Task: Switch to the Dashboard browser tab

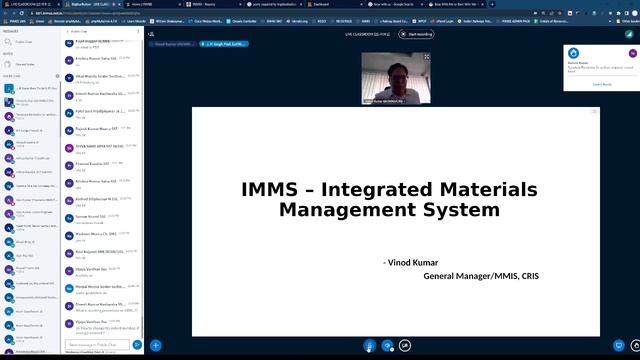Action: [335, 4]
